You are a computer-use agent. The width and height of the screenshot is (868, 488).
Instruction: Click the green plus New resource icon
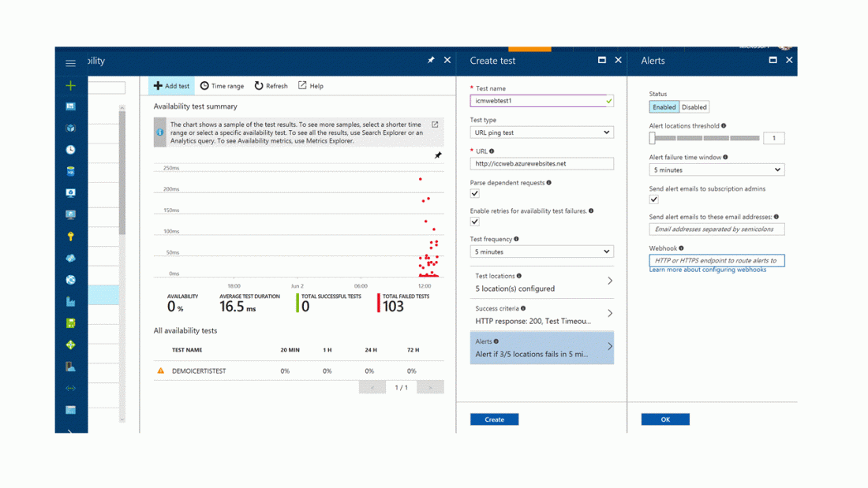tap(70, 85)
